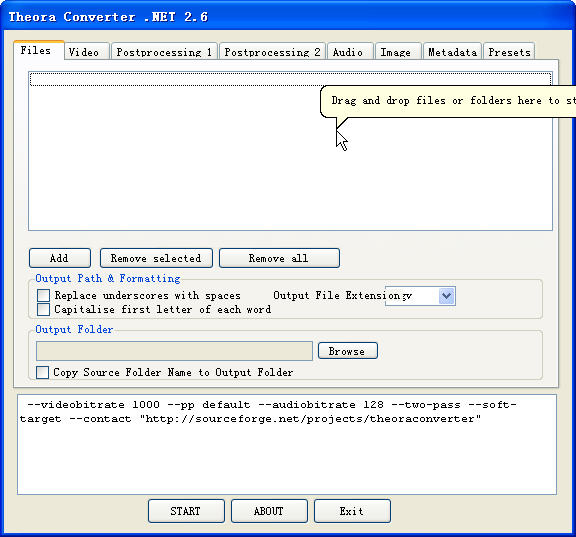Open the Image tab
The image size is (576, 537).
[398, 52]
